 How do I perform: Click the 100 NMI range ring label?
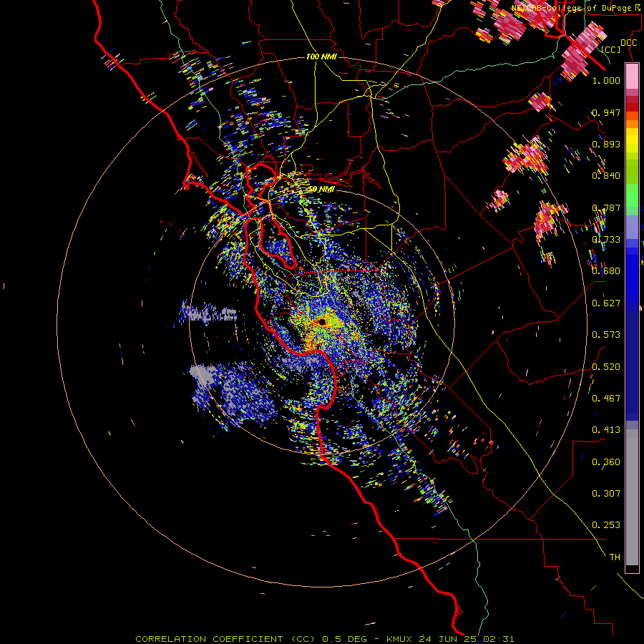[x=321, y=57]
